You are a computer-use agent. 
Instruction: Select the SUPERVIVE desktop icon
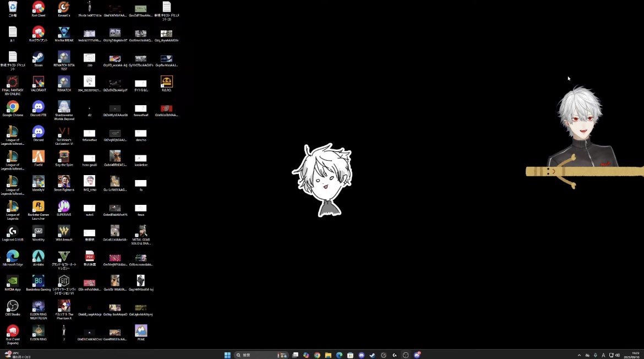pyautogui.click(x=64, y=209)
